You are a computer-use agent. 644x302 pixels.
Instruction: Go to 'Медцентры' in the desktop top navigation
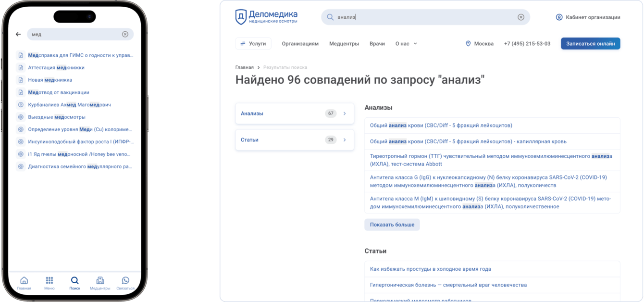click(x=344, y=44)
